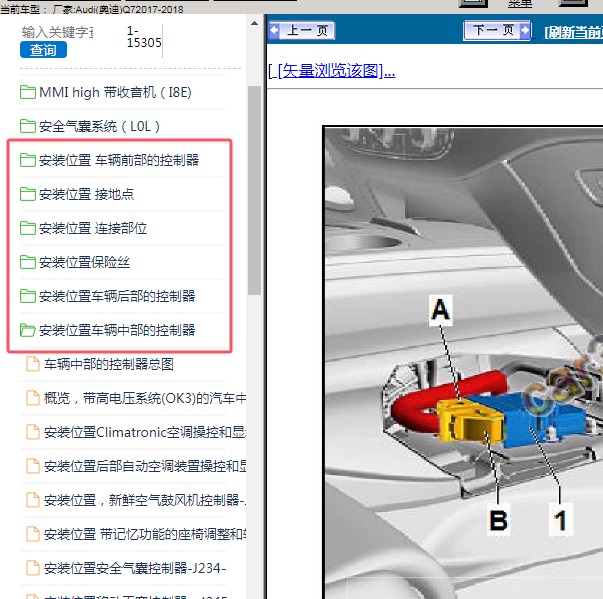Click the 刷新当前 refresh link
The image size is (603, 599).
[x=573, y=32]
